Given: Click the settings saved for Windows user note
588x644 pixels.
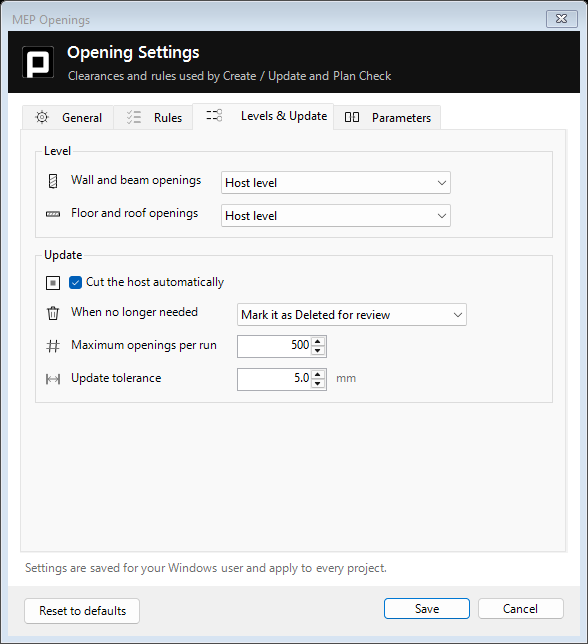Looking at the screenshot, I should (206, 568).
